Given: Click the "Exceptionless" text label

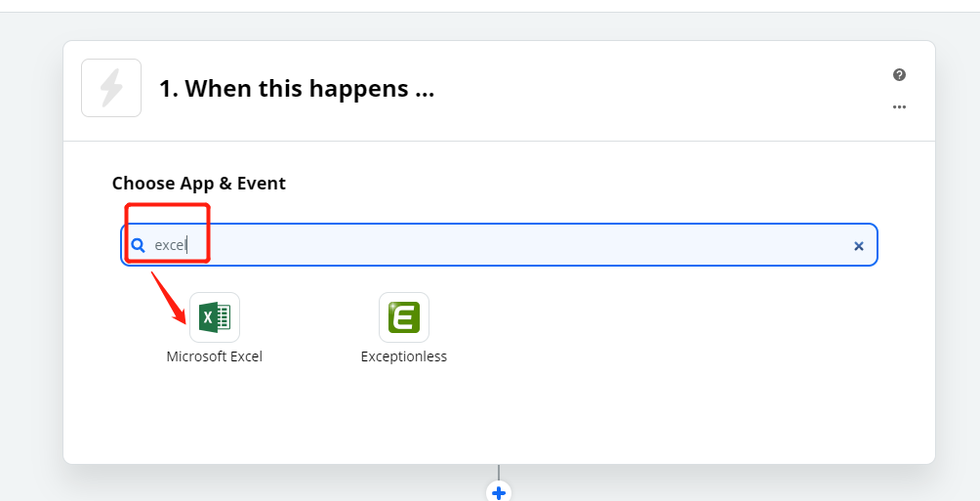Looking at the screenshot, I should (404, 356).
